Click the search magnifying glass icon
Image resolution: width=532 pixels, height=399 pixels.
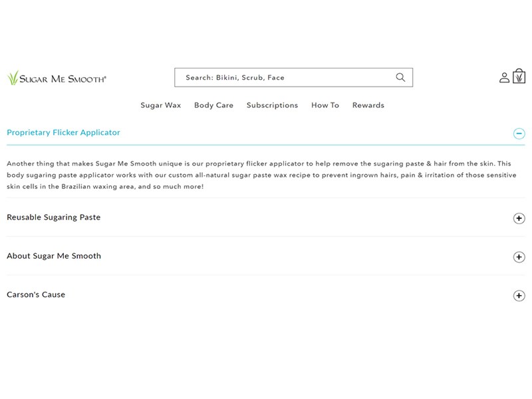coord(400,77)
